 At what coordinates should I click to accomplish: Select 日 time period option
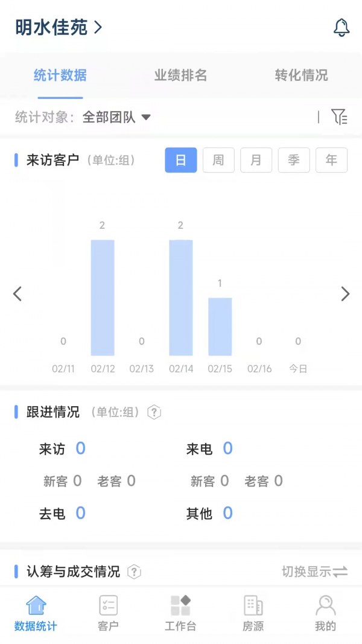[x=180, y=161]
